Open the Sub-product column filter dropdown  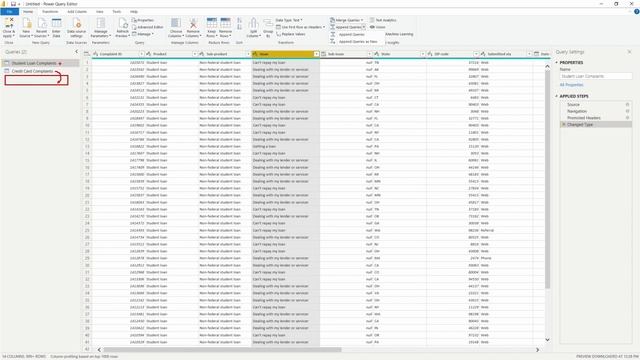tap(248, 54)
